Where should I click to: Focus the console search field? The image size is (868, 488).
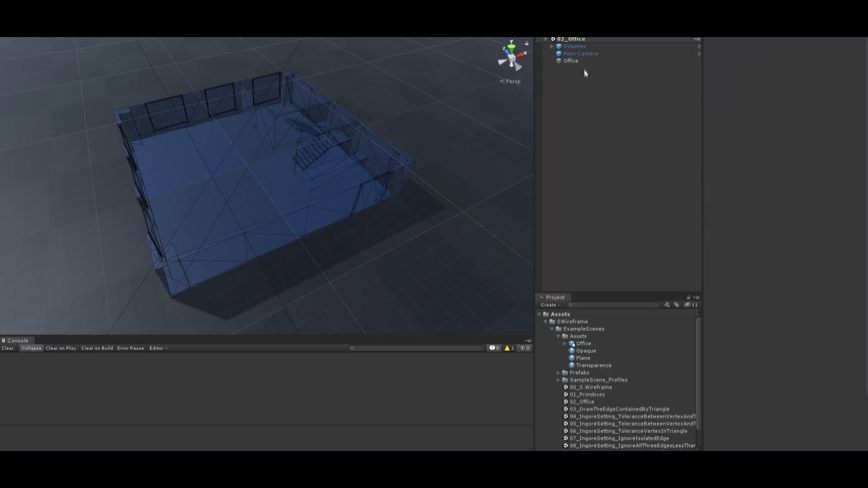pyautogui.click(x=416, y=348)
